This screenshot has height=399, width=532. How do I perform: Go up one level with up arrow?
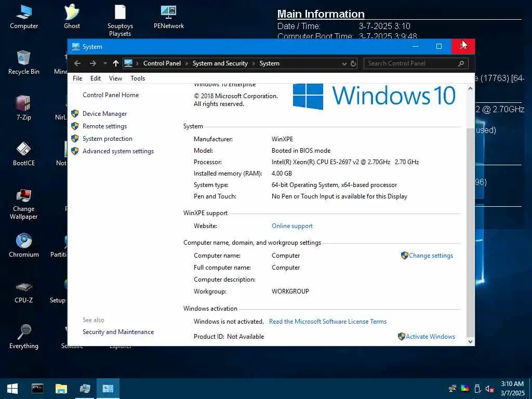[116, 63]
